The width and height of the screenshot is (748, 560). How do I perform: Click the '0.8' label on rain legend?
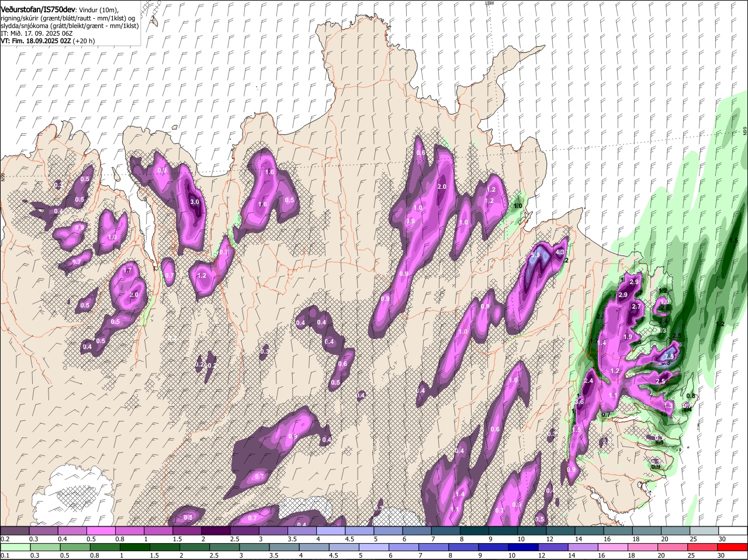93,555
